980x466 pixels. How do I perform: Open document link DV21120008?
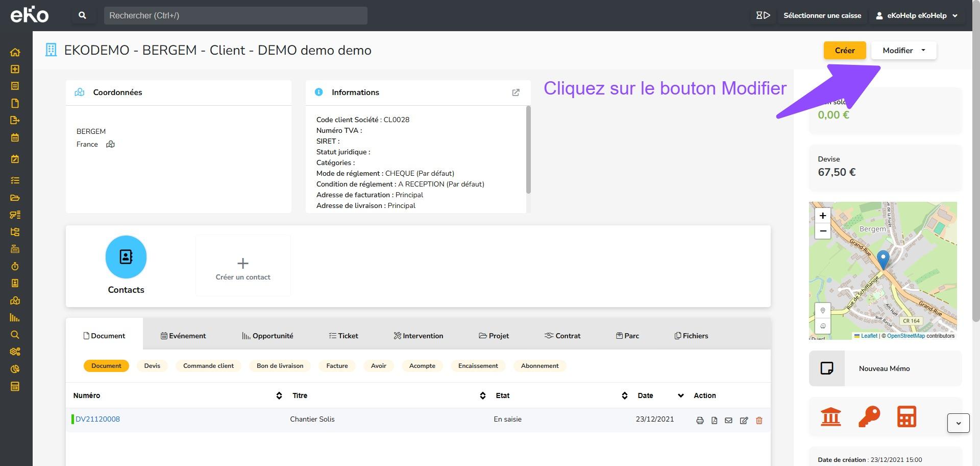97,419
